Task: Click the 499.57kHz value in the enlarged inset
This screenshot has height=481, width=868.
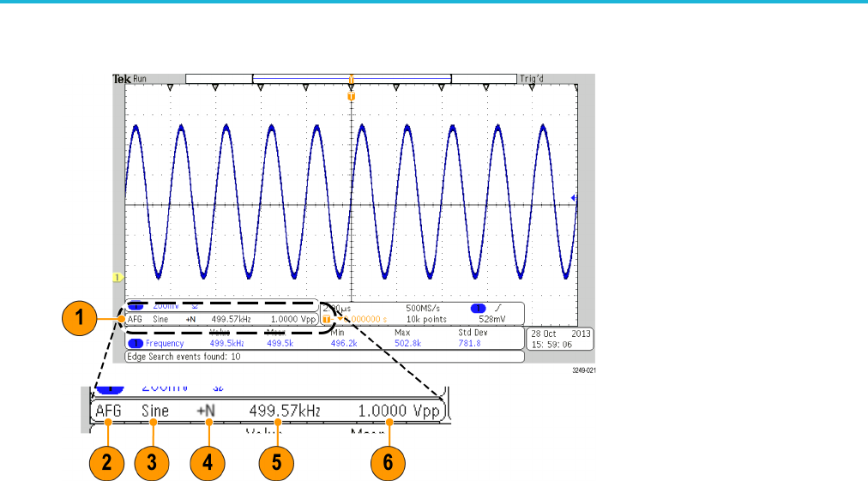Action: (x=285, y=412)
